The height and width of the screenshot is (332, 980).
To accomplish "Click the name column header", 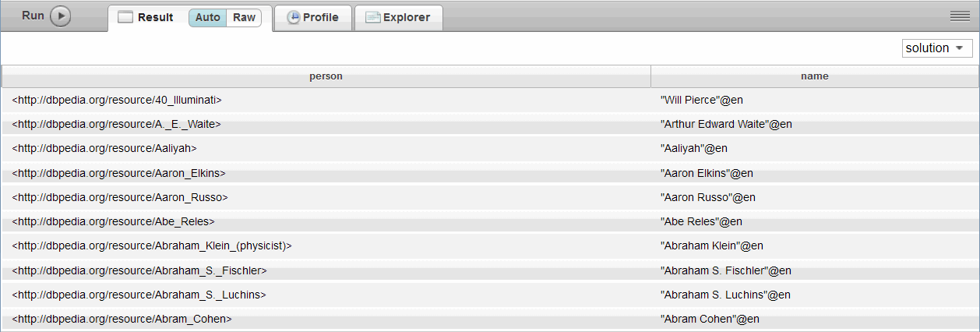I will pyautogui.click(x=814, y=76).
